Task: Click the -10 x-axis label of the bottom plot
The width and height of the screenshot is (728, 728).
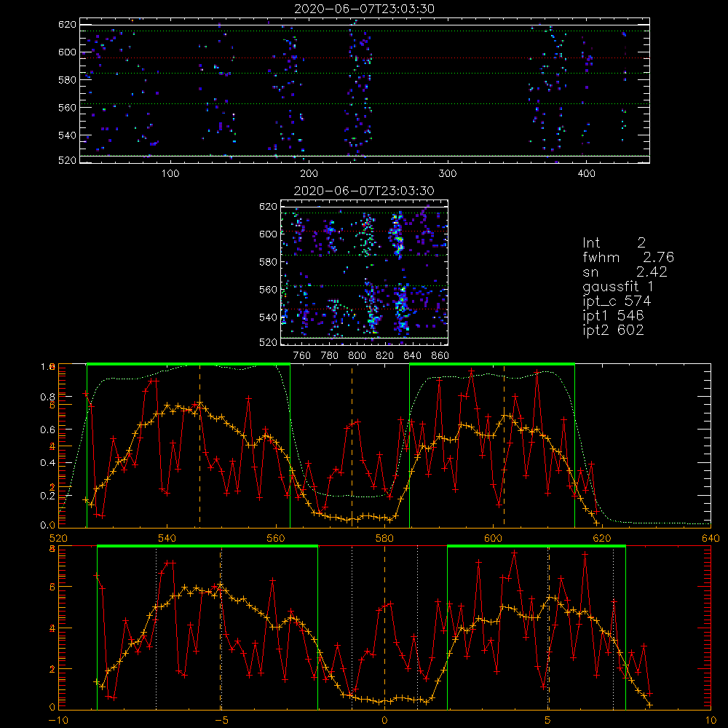Action: (x=58, y=721)
